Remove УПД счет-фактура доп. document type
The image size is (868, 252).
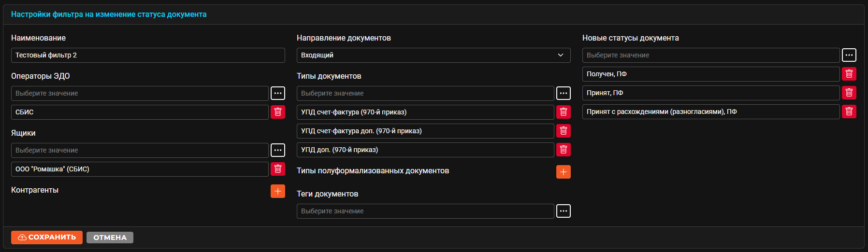564,131
